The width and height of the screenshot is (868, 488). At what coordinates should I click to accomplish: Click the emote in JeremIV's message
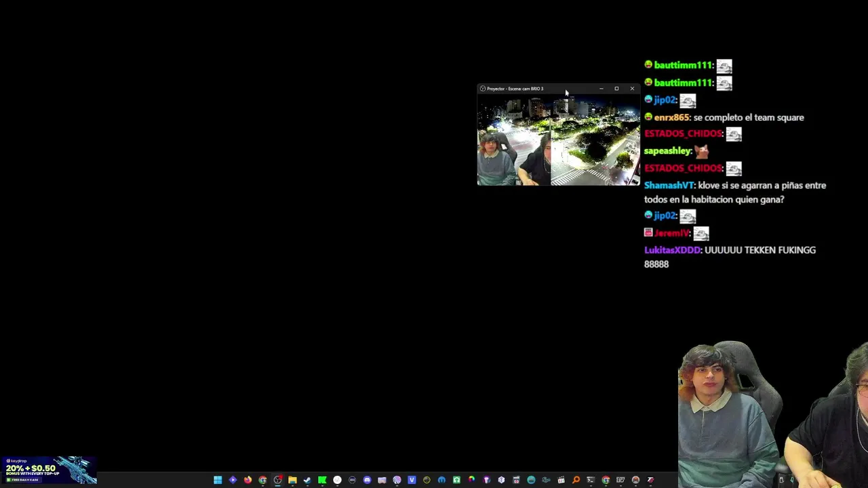701,233
